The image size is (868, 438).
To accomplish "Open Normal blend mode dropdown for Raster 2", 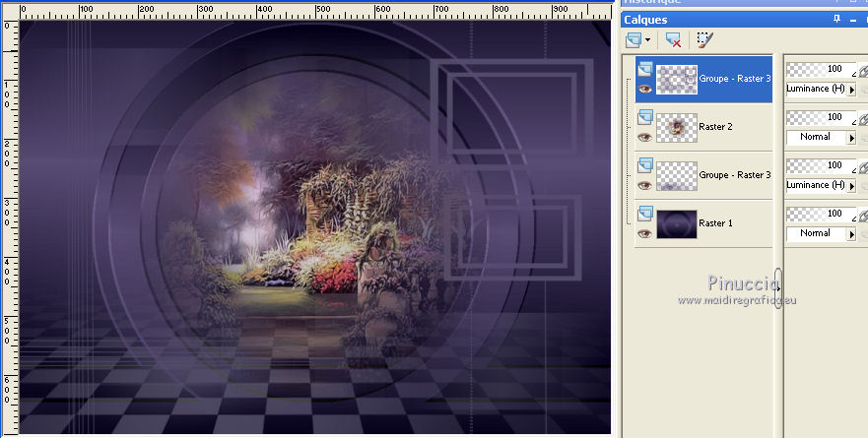I will click(821, 137).
